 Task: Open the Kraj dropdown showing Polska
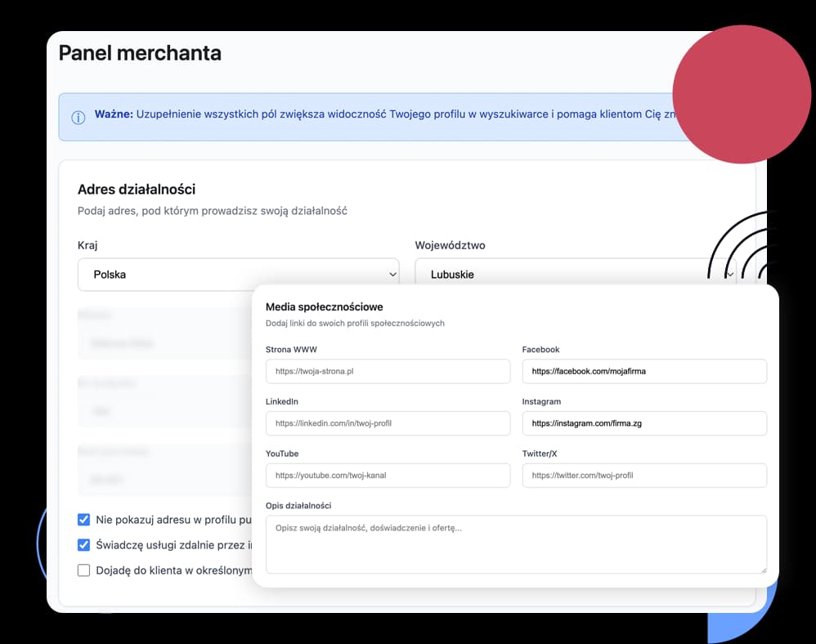coord(239,274)
